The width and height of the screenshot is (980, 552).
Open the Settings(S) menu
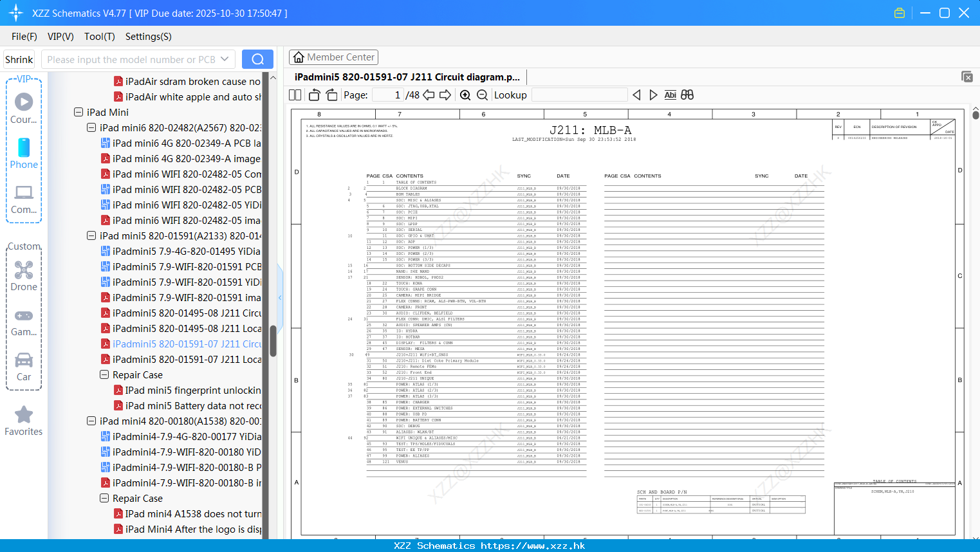click(x=149, y=37)
